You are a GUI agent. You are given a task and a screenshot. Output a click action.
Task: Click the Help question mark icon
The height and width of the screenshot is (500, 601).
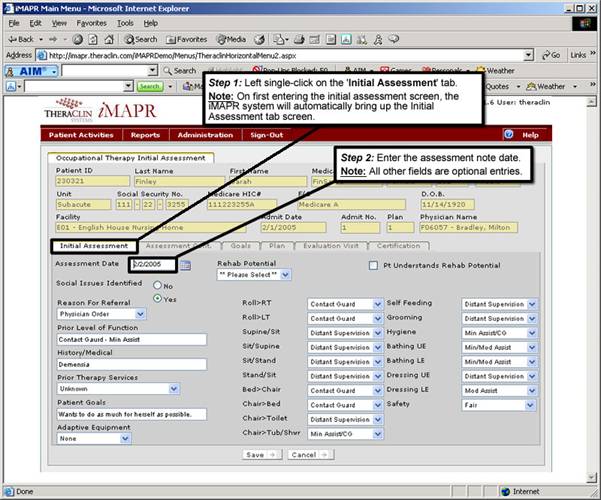508,134
